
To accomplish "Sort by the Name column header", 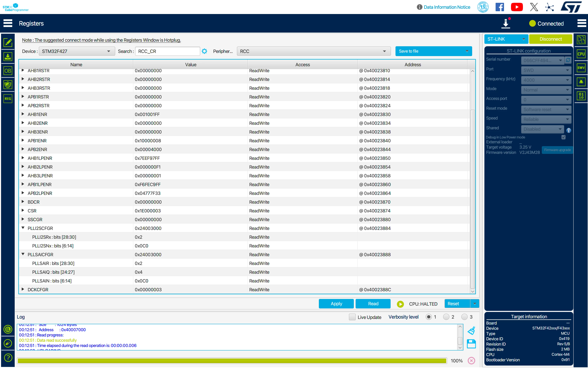I will [x=76, y=64].
